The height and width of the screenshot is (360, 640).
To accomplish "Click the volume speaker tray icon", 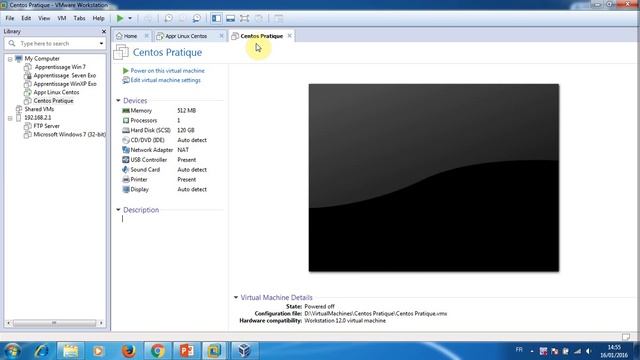I will (589, 351).
